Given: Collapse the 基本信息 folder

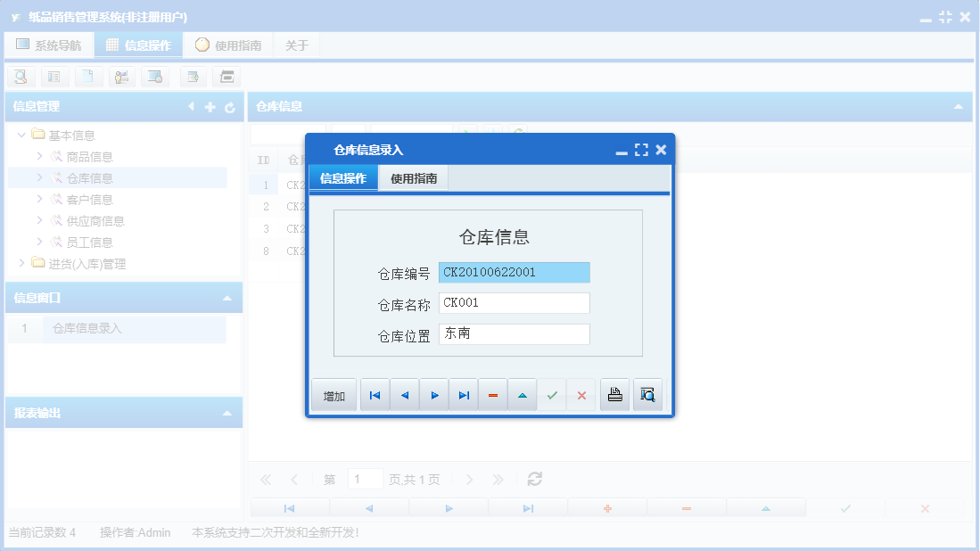Looking at the screenshot, I should pos(21,134).
